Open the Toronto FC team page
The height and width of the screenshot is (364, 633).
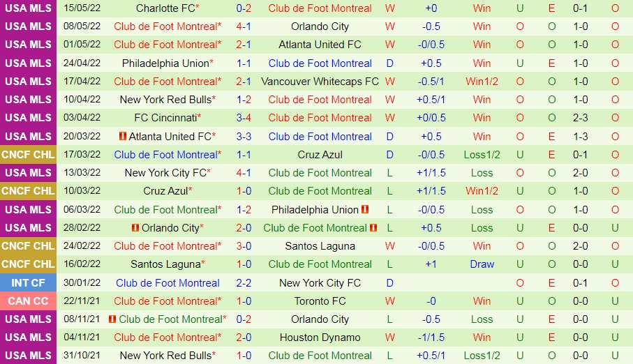[320, 301]
